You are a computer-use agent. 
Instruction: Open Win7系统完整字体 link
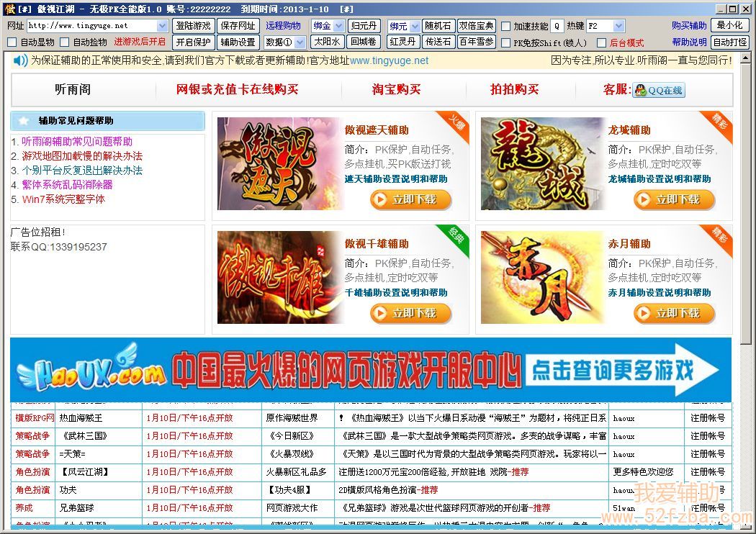[63, 199]
